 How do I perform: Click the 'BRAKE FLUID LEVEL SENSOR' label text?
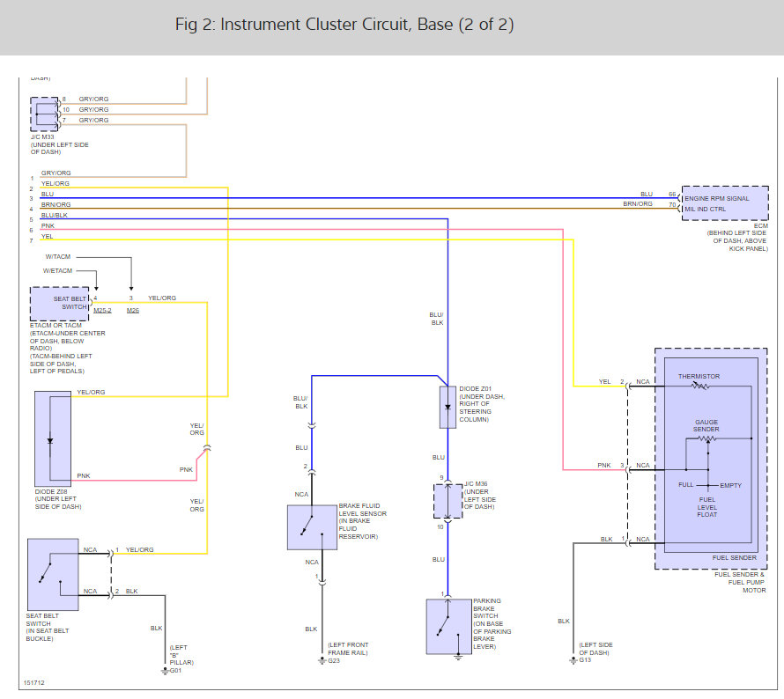point(363,510)
